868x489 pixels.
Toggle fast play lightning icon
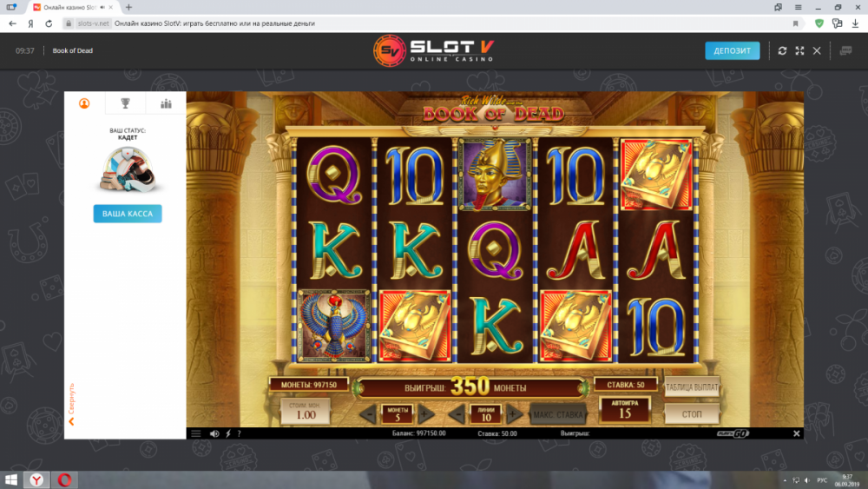point(228,433)
